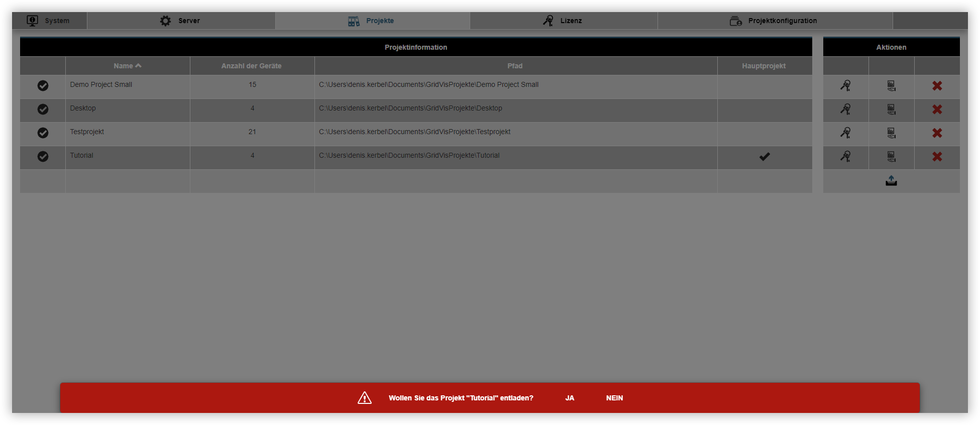The width and height of the screenshot is (980, 425).
Task: Open license keys for Demo Project Small
Action: point(846,86)
